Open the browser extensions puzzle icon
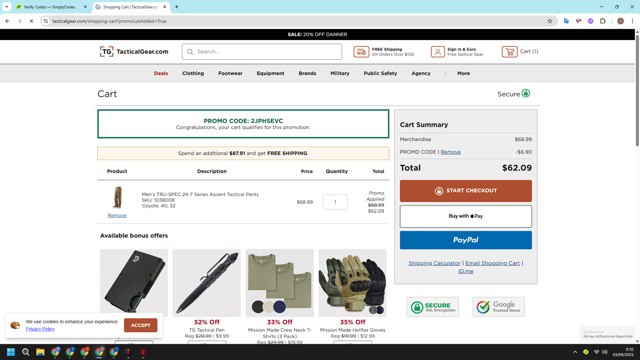This screenshot has width=640, height=360. tap(603, 21)
